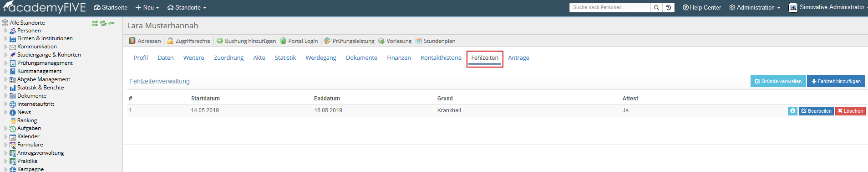Click the Zugriffsrechte toolbar button

coord(189,41)
